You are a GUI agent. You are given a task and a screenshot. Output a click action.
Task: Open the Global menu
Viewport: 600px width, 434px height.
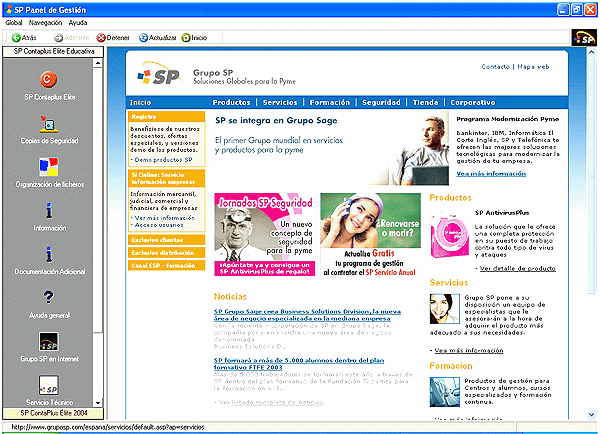tap(14, 23)
